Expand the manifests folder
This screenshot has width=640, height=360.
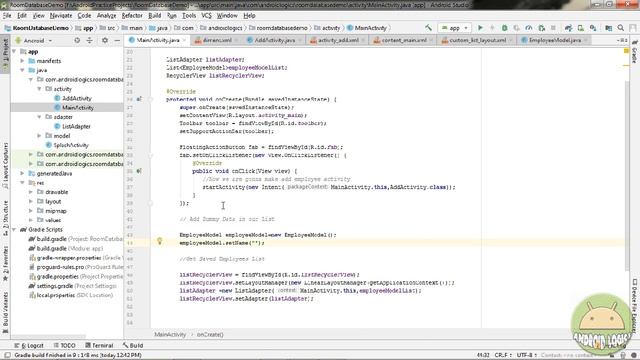point(23,61)
